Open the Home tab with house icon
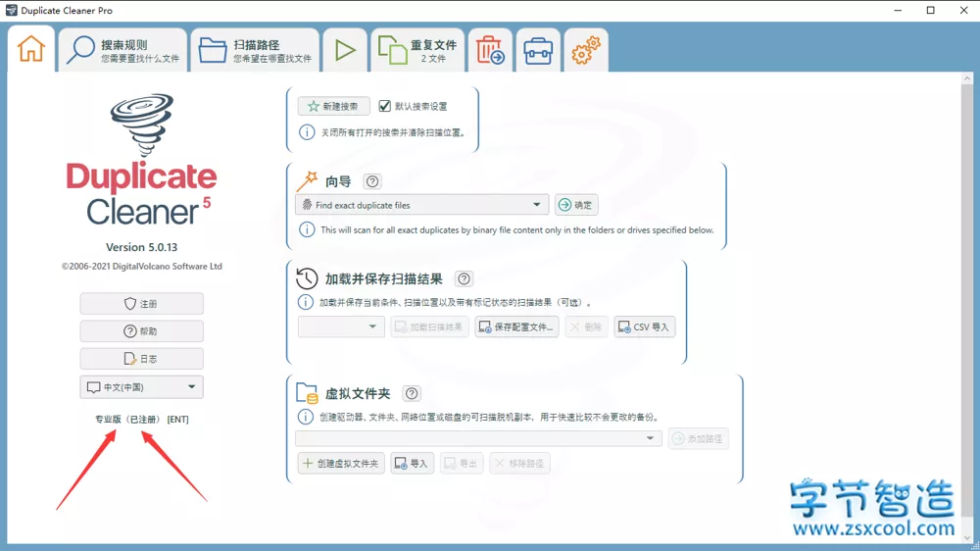This screenshot has width=980, height=551. point(31,49)
